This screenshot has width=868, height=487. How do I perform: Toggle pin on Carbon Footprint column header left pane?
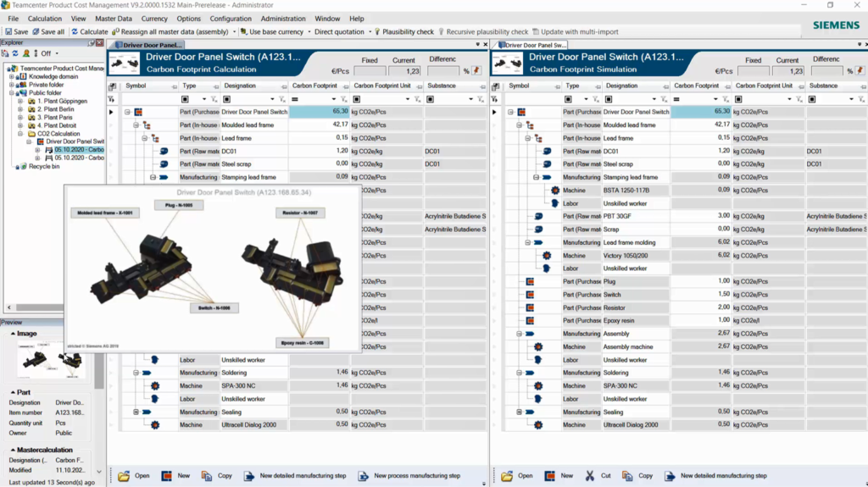(x=346, y=87)
